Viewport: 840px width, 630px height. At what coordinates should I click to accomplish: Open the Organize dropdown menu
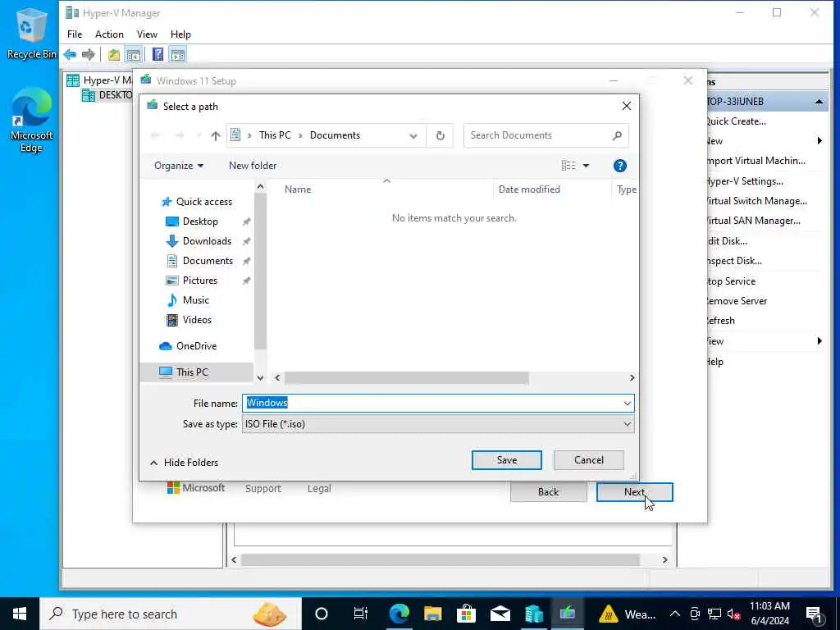pos(178,166)
